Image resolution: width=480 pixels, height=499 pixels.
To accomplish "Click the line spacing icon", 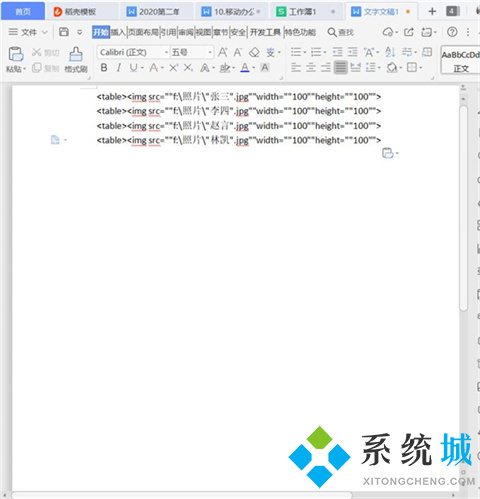I will point(370,68).
